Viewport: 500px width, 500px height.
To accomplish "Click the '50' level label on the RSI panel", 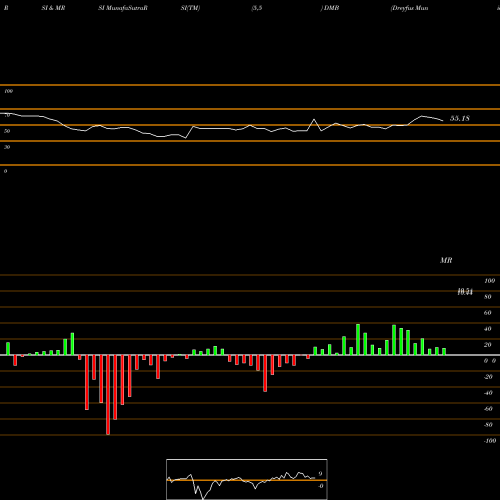I will (x=7, y=131).
